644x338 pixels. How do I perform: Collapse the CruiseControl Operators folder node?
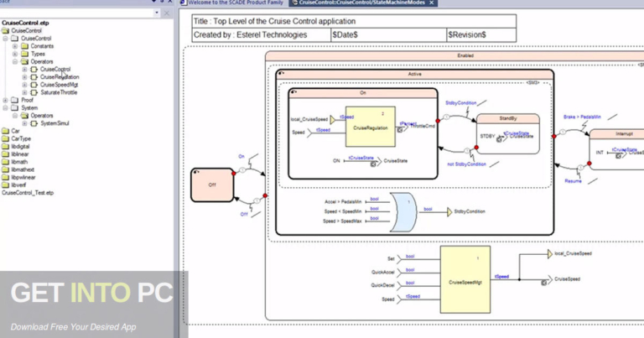[x=15, y=61]
